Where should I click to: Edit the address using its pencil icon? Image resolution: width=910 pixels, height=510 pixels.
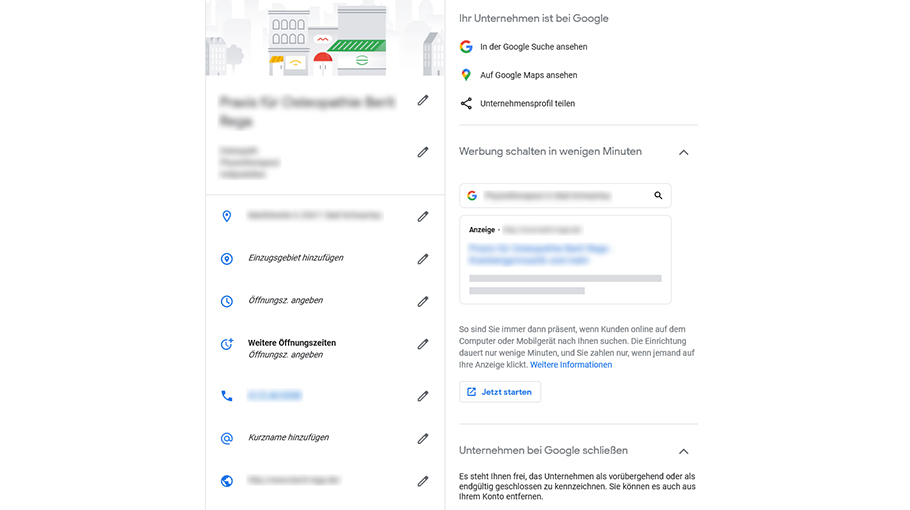click(423, 216)
